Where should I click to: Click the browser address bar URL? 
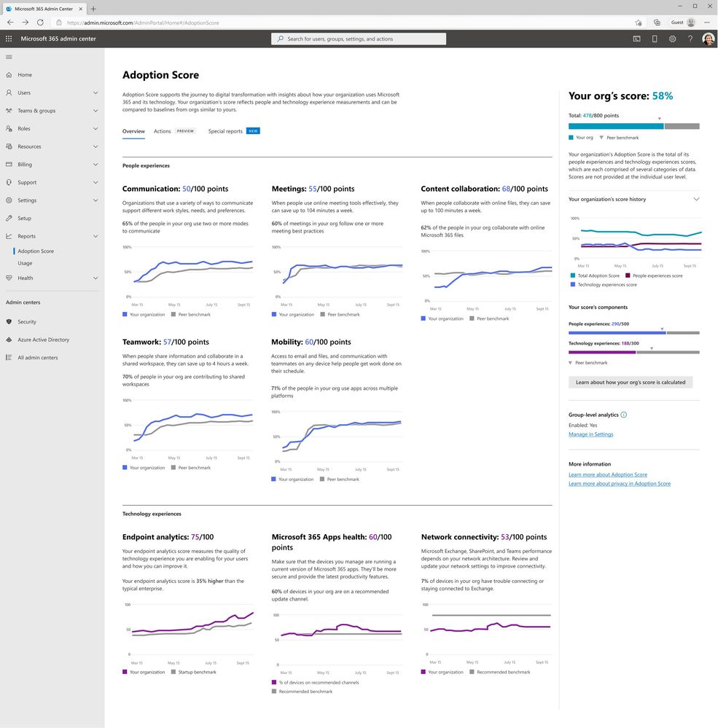[143, 23]
